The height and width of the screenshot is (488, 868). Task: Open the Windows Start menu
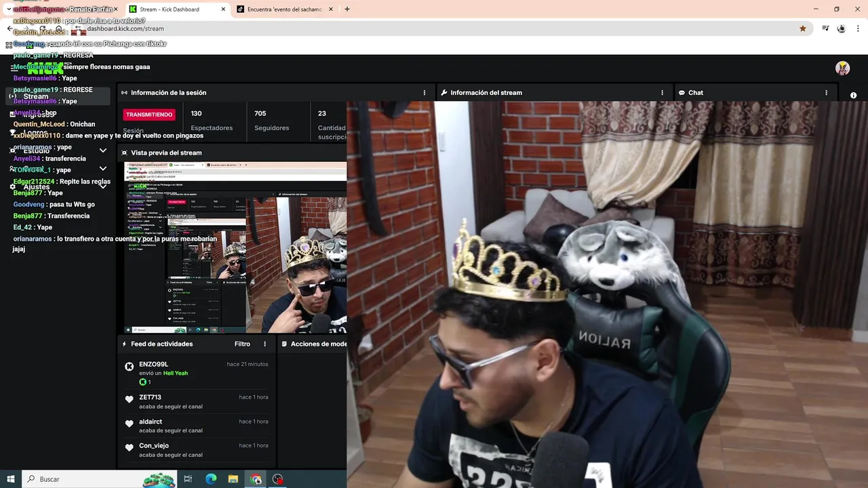pos(10,479)
